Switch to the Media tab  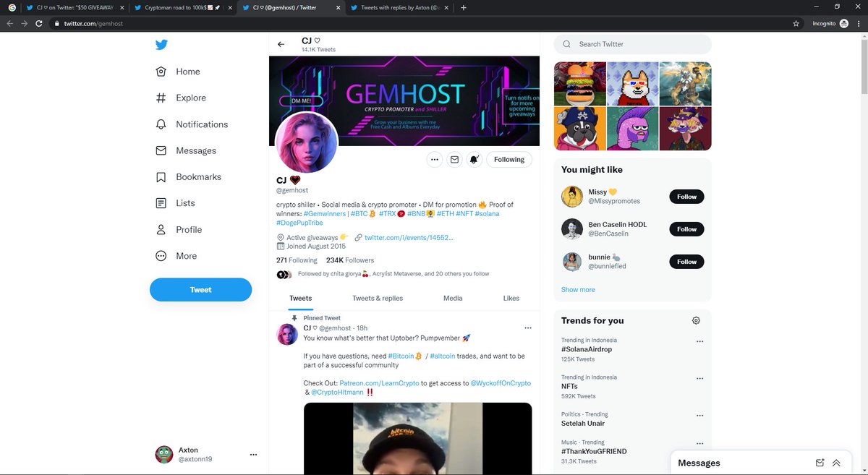coord(453,298)
